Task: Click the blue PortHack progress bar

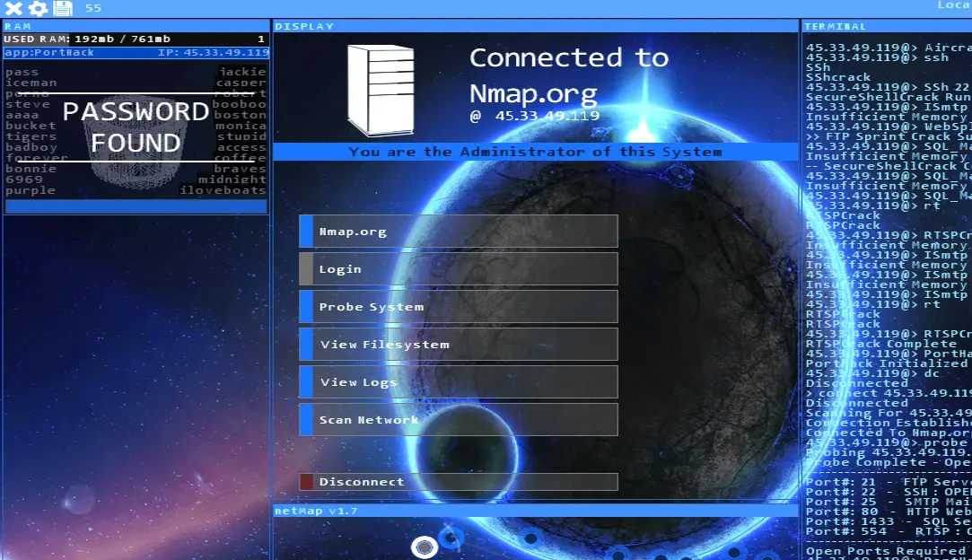Action: tap(136, 206)
